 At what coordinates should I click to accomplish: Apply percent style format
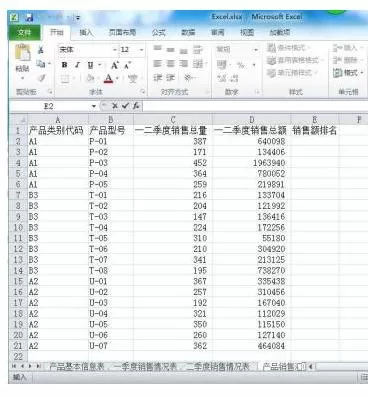[240, 65]
